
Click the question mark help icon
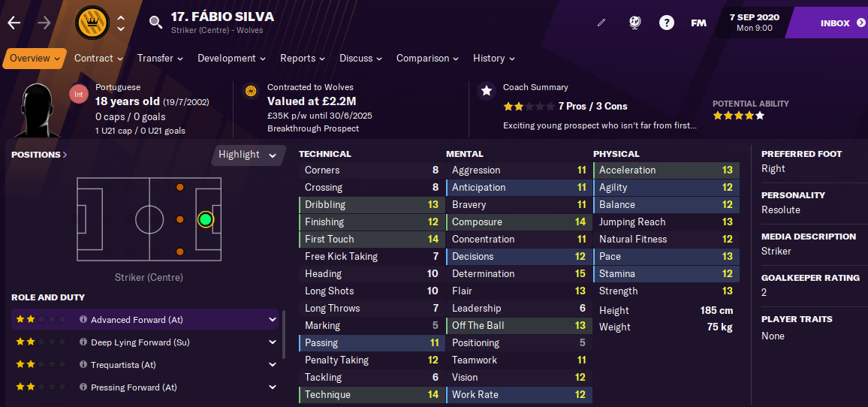[667, 23]
